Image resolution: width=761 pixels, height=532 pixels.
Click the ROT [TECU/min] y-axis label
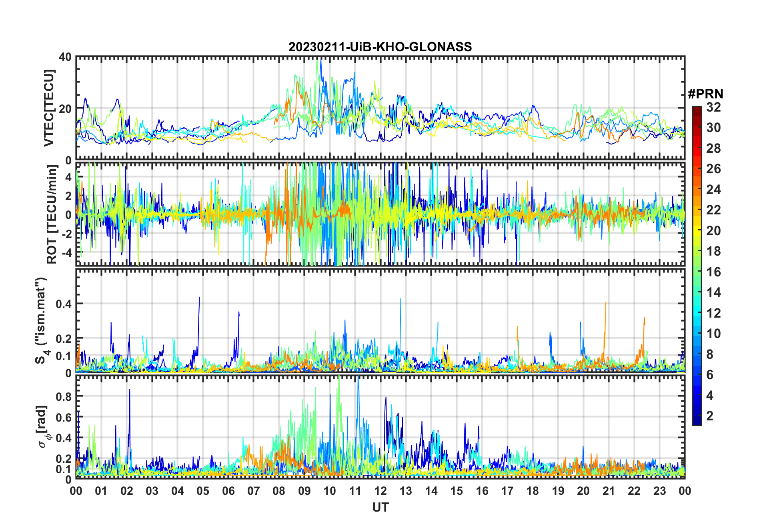(52, 214)
